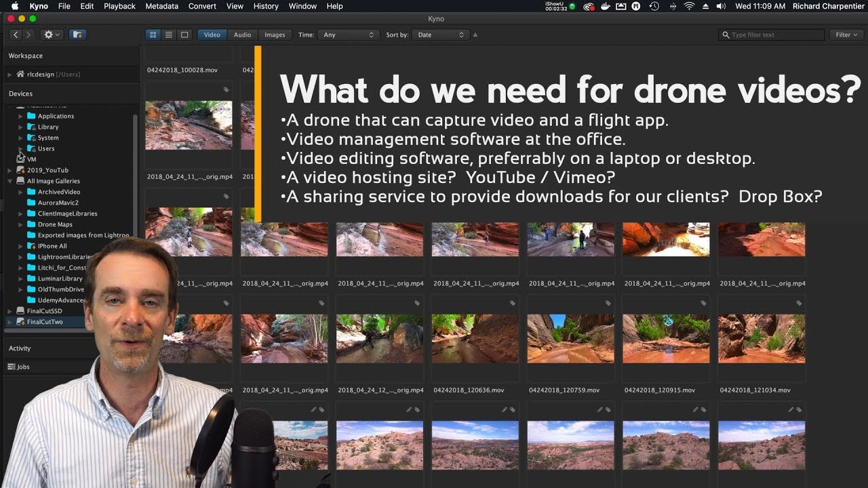
Task: Select the ArchivedVideo folder
Action: coord(59,192)
